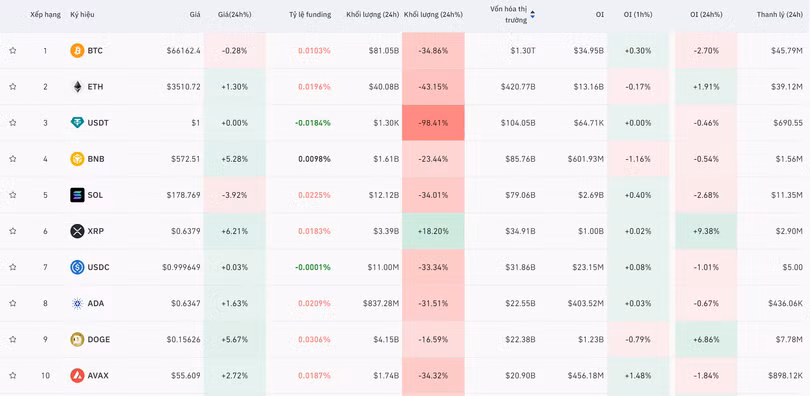Toggle the AVAX favorite star
810x396 pixels.
13,376
